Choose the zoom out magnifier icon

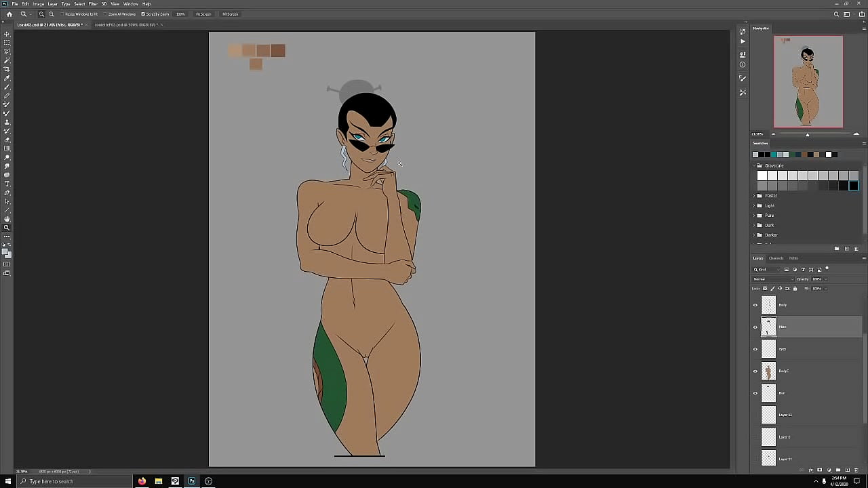pyautogui.click(x=52, y=14)
